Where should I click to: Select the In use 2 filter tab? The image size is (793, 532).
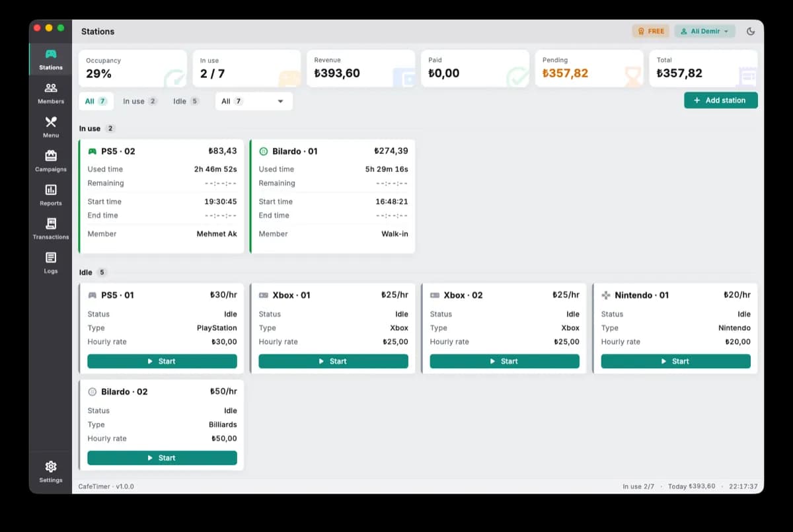(140, 101)
